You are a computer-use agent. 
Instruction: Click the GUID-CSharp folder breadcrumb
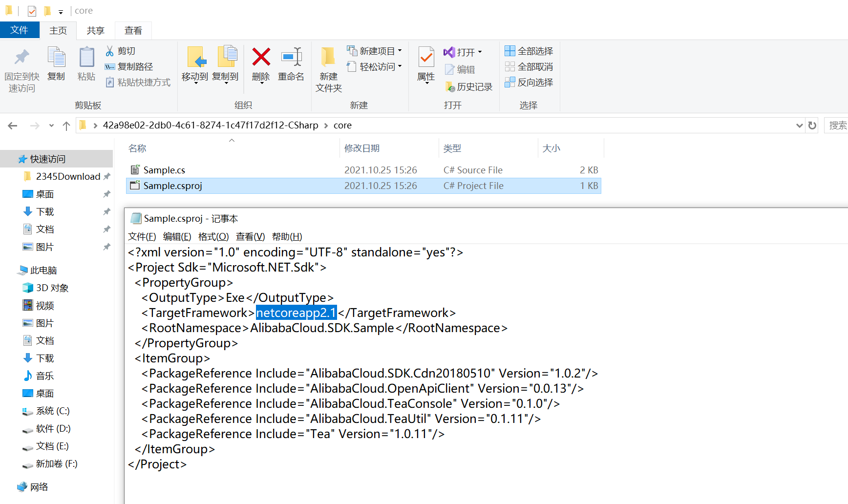tap(211, 126)
